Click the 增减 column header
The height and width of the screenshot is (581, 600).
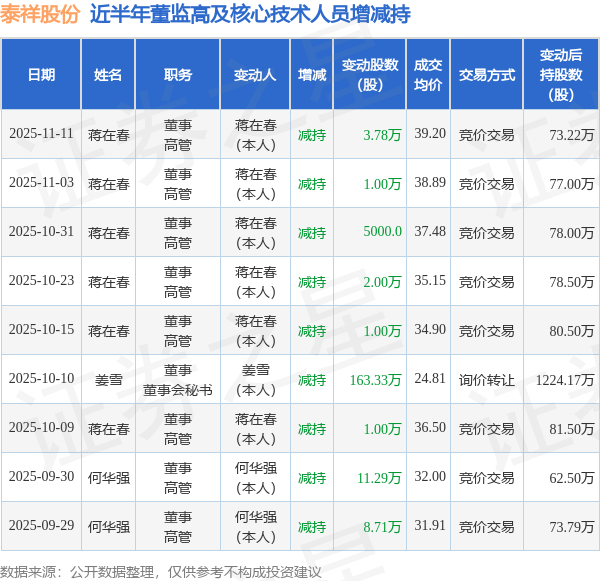[x=312, y=75]
